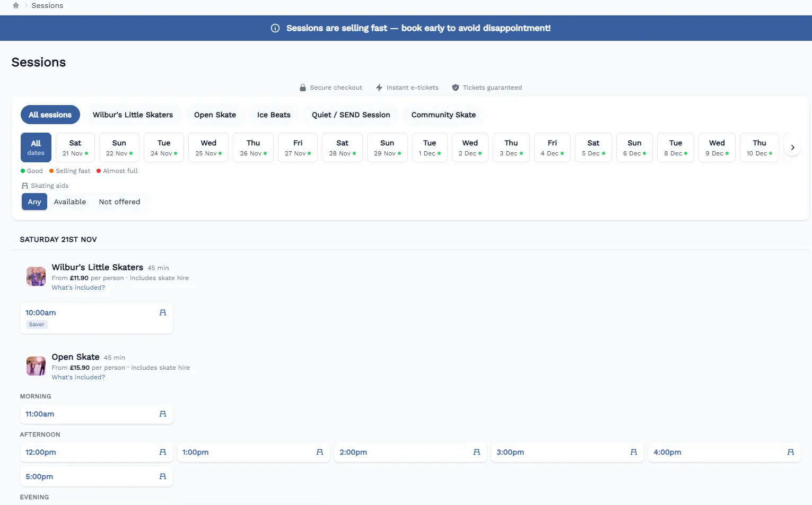Open the Wilbur's Little Skaters thumbnail image
The width and height of the screenshot is (812, 505).
coord(36,276)
